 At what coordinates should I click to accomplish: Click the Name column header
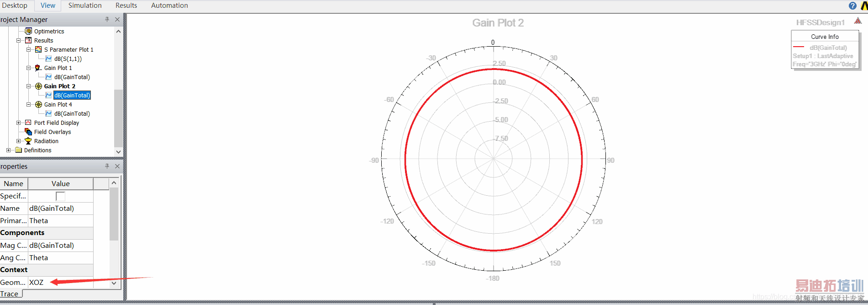pyautogui.click(x=14, y=184)
